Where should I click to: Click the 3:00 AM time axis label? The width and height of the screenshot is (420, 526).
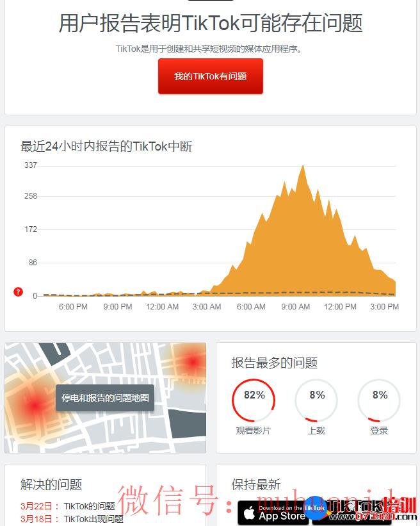coord(207,307)
